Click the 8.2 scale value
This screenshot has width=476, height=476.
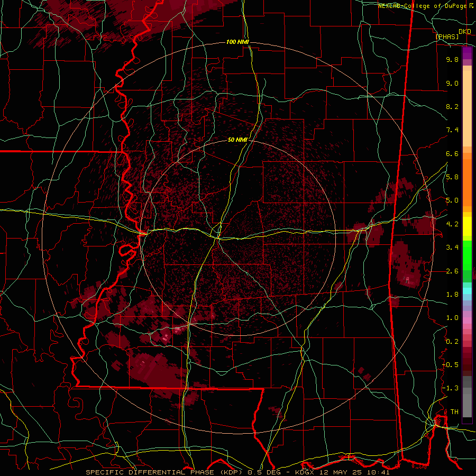click(452, 106)
